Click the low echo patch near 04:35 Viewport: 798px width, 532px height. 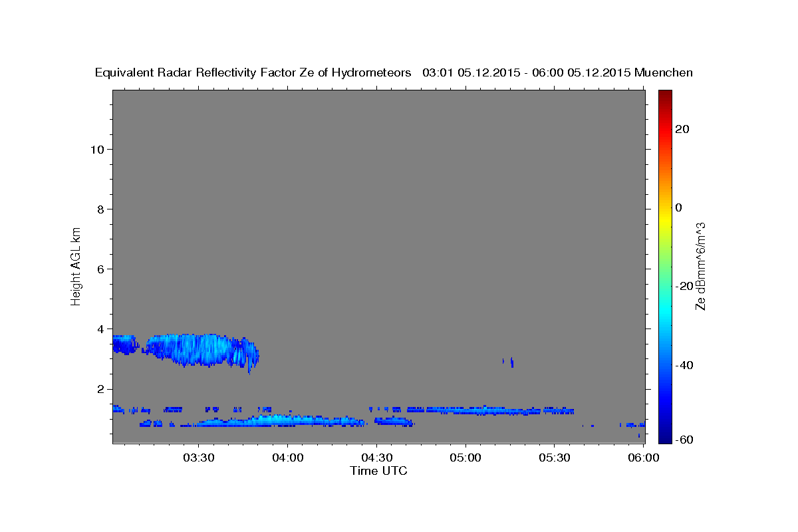click(394, 421)
